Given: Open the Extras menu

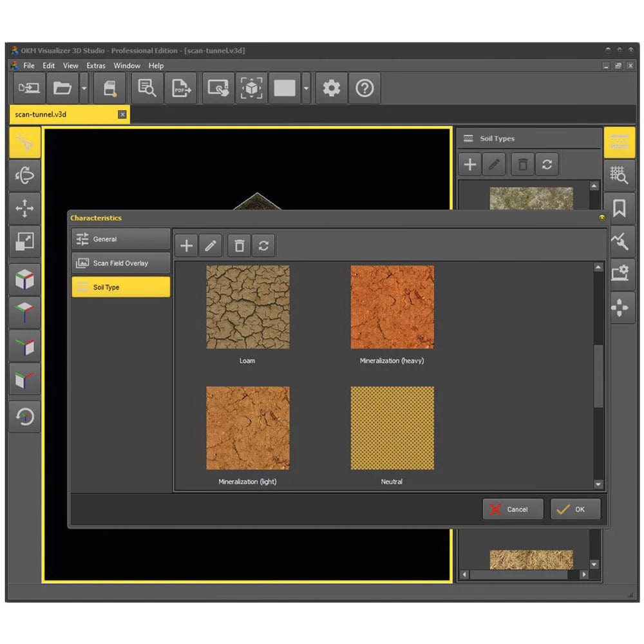Looking at the screenshot, I should [x=96, y=66].
